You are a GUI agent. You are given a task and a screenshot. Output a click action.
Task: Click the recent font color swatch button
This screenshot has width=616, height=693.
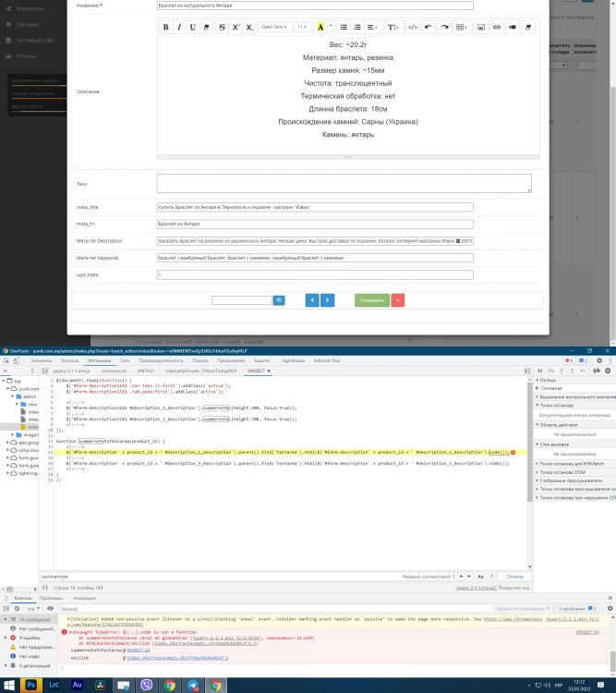pos(320,28)
